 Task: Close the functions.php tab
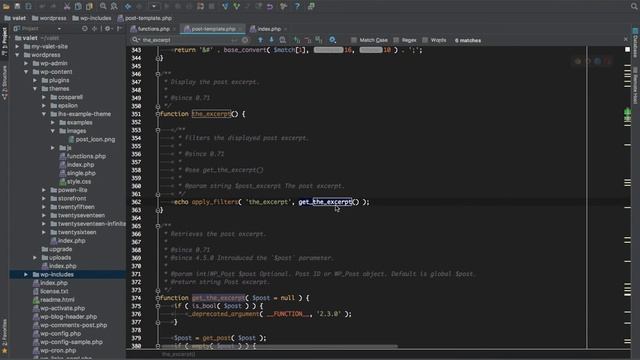[174, 29]
